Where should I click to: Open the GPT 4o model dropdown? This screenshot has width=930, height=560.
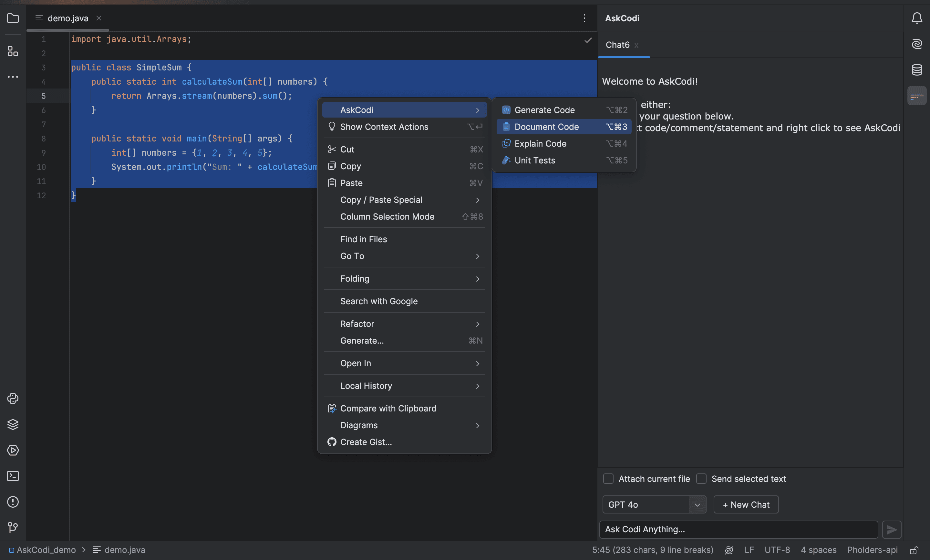(x=654, y=504)
